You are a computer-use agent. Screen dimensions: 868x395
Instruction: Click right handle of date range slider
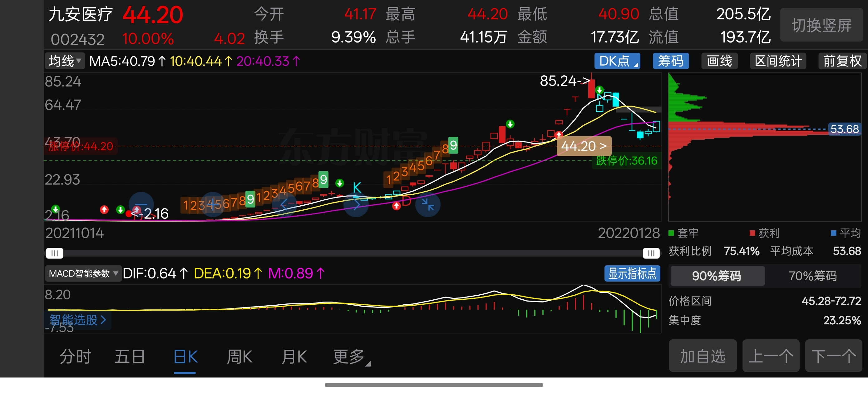click(x=651, y=253)
